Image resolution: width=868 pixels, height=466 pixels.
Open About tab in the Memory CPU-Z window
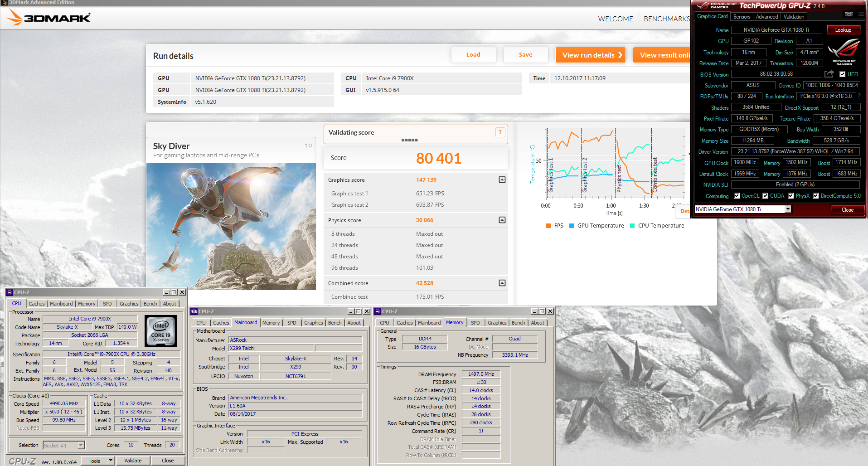tap(538, 323)
